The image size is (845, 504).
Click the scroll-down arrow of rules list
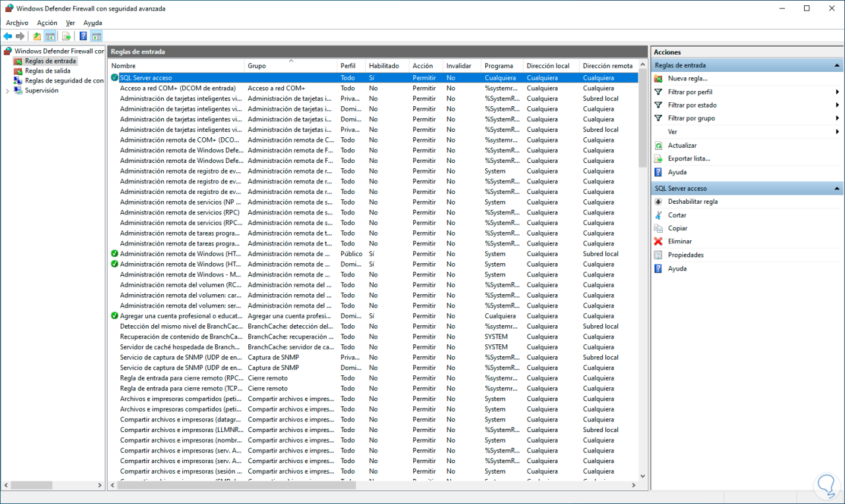pyautogui.click(x=643, y=475)
